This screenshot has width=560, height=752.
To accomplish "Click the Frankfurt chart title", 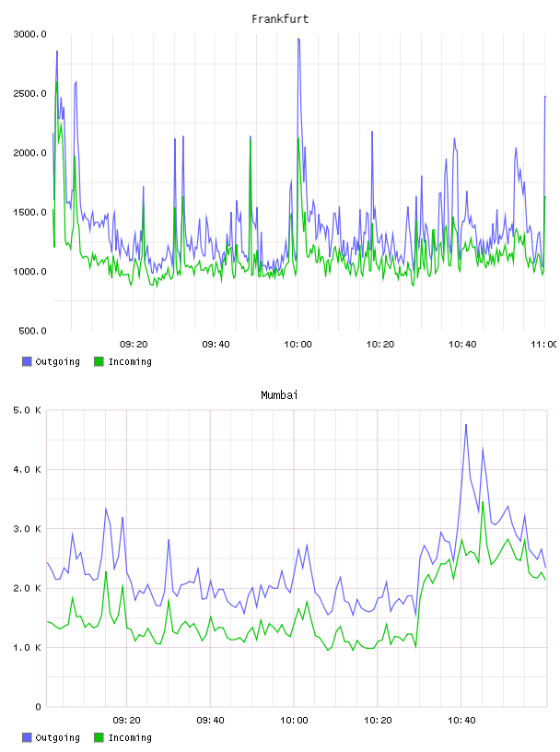I will click(280, 19).
